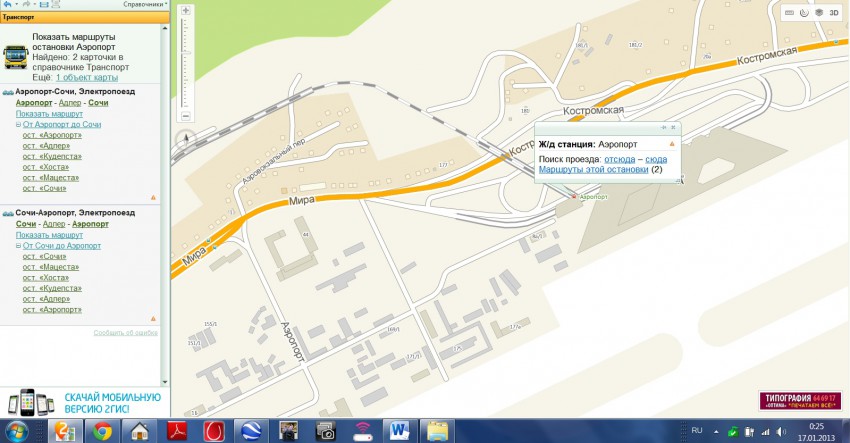Collapse the 'От Аэропорт до Сочи' tree

click(x=18, y=124)
